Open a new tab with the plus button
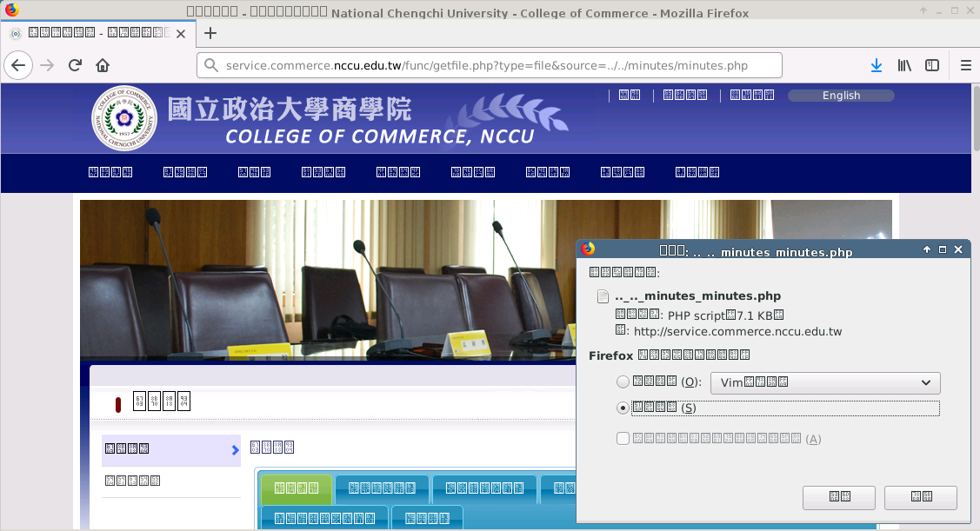The height and width of the screenshot is (531, 980). coord(210,33)
